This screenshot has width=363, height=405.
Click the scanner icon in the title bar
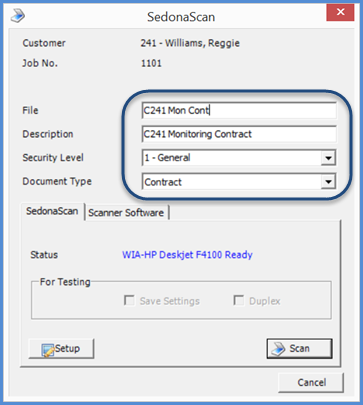point(18,16)
